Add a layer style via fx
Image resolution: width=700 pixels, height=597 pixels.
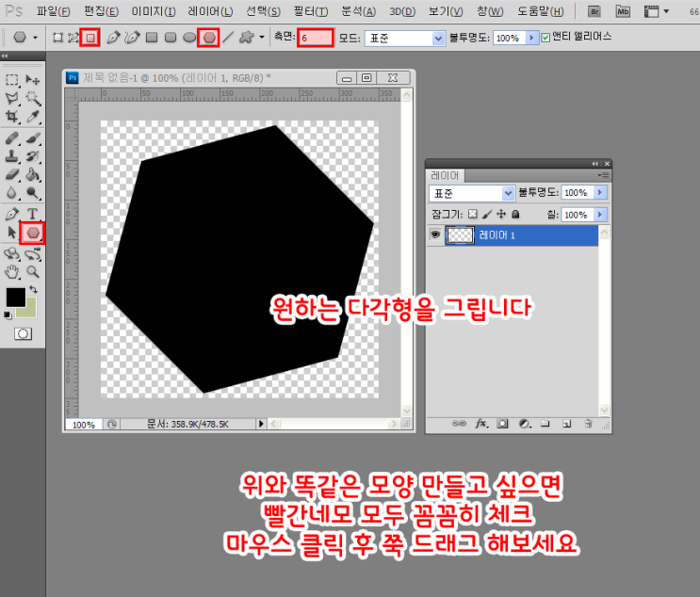coord(481,423)
